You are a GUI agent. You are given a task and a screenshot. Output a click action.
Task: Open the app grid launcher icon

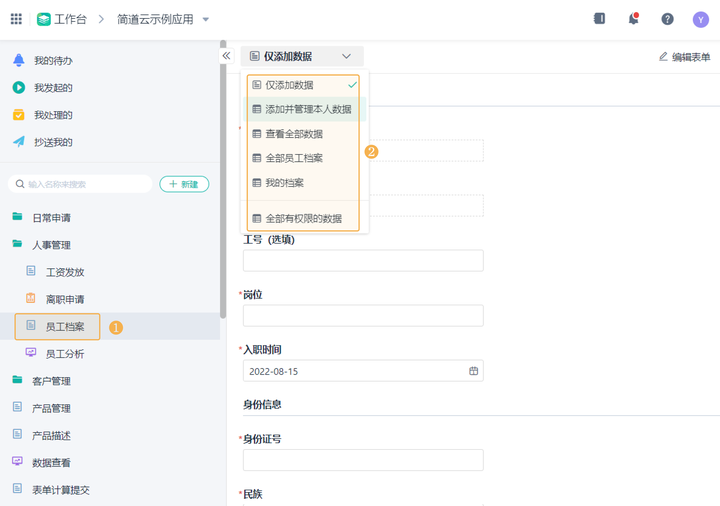[16, 19]
